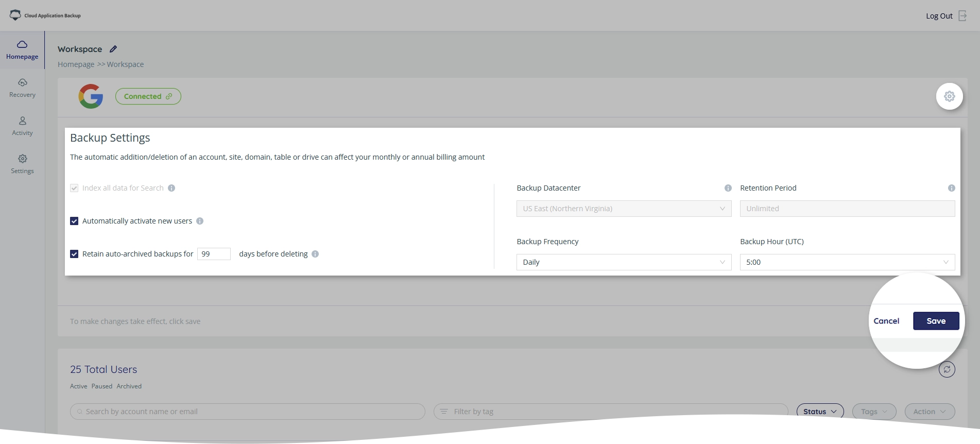Click the 25 Total Users heading

coord(104,369)
